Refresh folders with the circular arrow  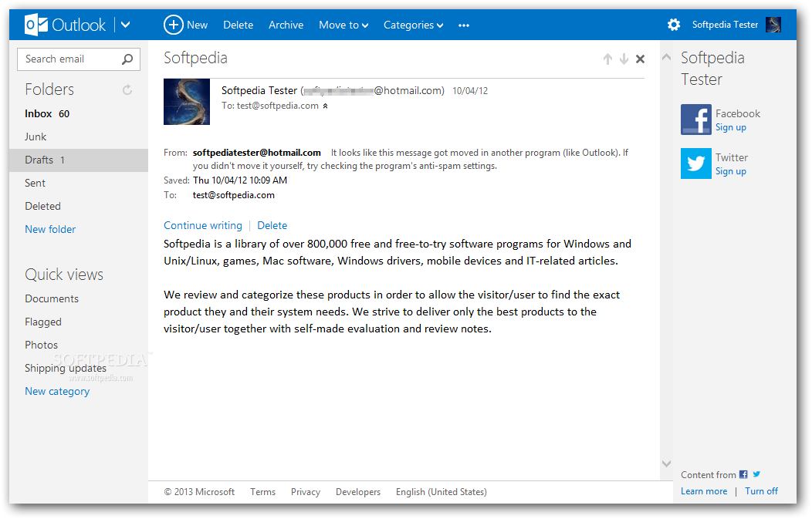[x=127, y=90]
